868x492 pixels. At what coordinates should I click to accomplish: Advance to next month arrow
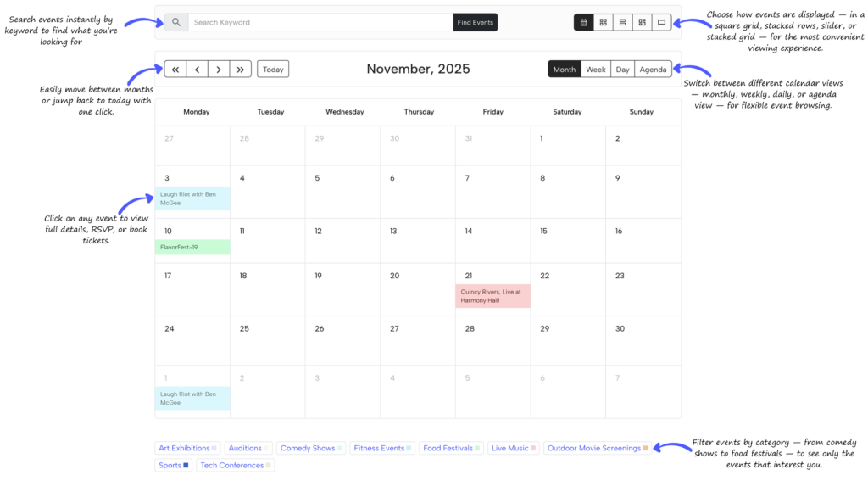point(219,70)
